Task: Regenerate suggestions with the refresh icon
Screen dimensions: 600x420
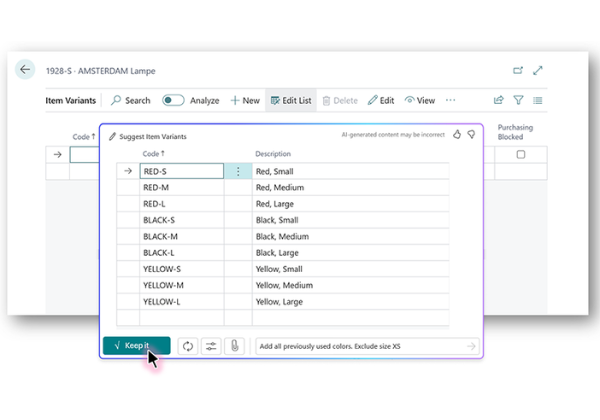Action: click(x=186, y=346)
